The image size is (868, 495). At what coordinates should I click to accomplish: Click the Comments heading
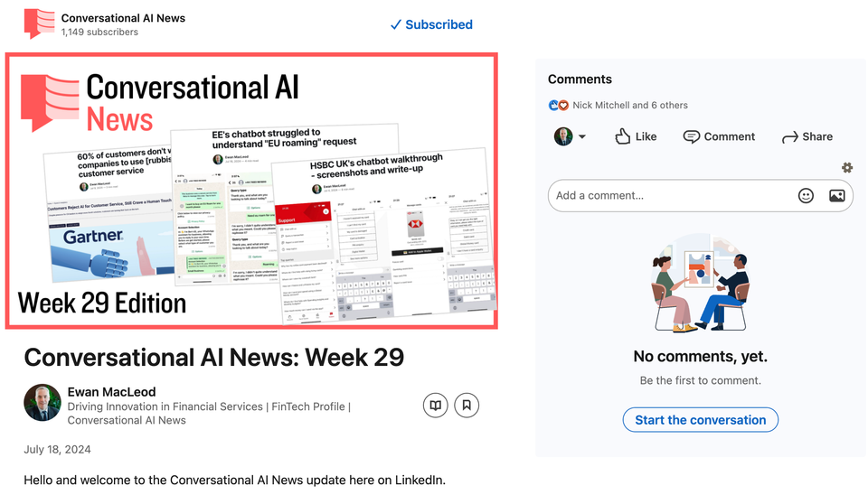click(580, 79)
